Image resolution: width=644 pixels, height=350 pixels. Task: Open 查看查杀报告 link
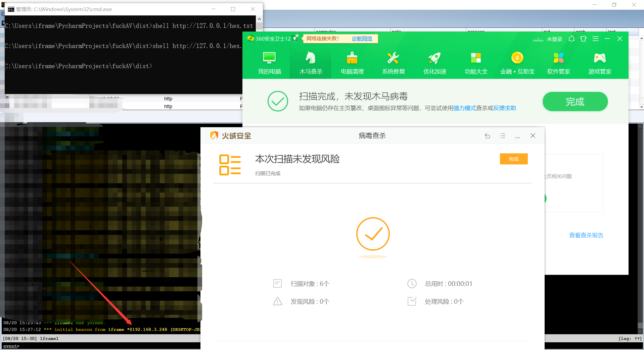pos(586,235)
